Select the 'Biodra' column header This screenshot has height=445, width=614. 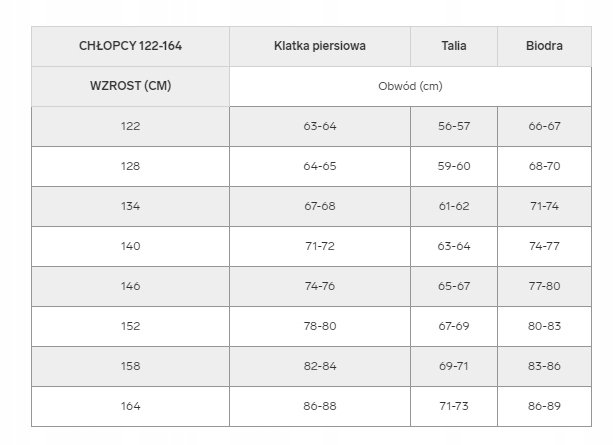click(544, 46)
